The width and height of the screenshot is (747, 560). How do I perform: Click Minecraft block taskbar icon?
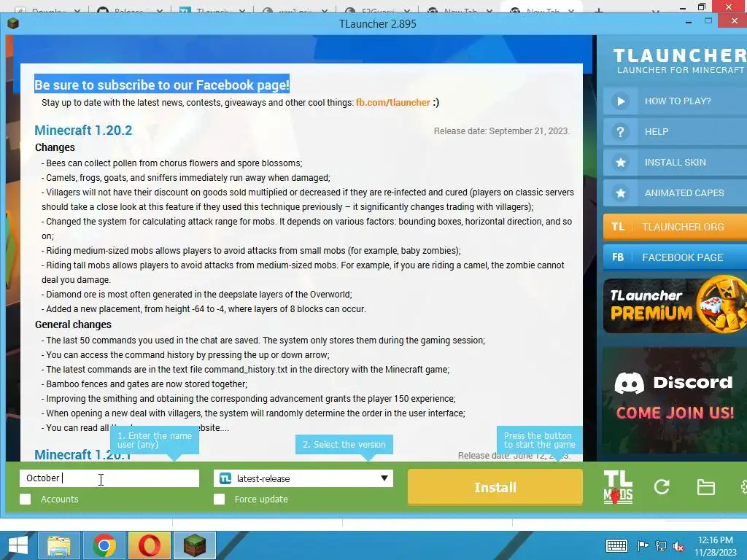pyautogui.click(x=194, y=545)
